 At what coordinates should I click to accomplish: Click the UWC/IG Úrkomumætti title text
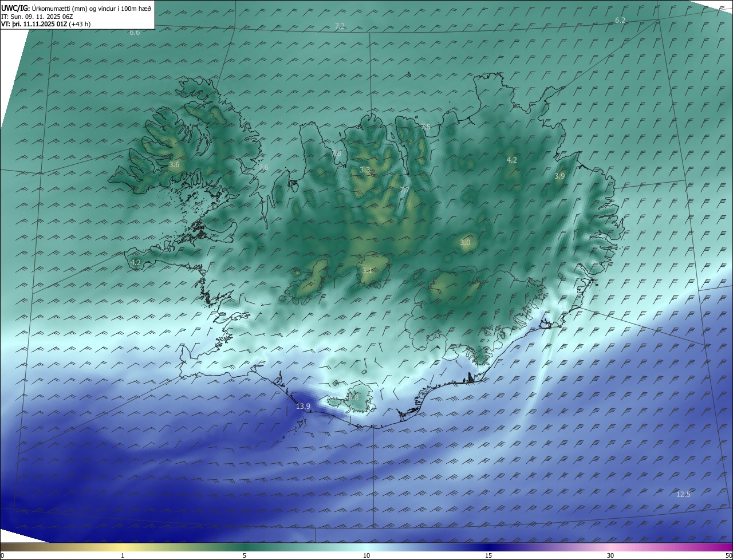point(77,9)
